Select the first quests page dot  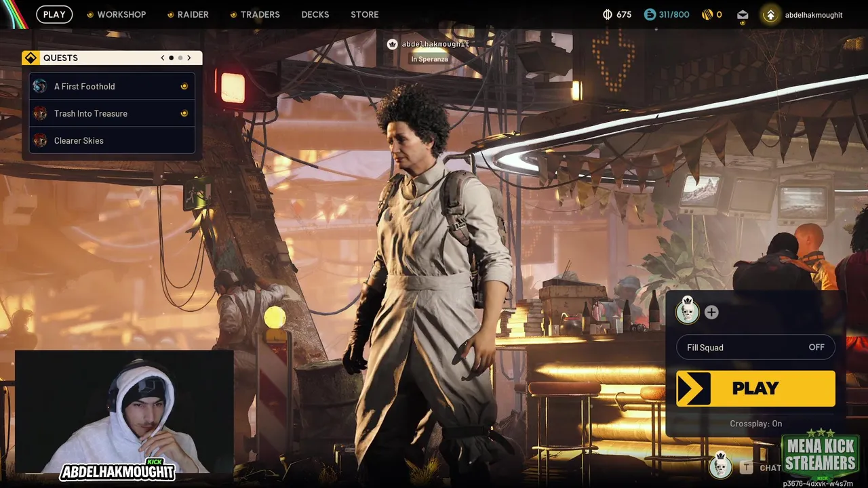(172, 58)
